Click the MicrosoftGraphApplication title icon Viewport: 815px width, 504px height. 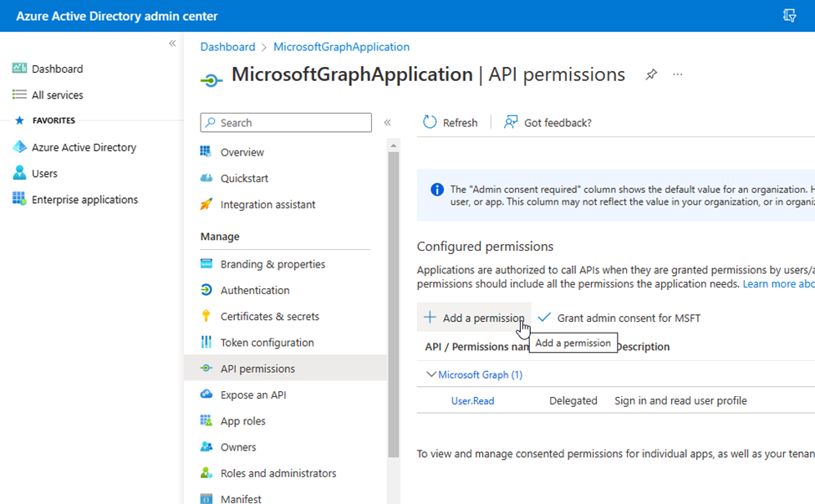(x=211, y=80)
